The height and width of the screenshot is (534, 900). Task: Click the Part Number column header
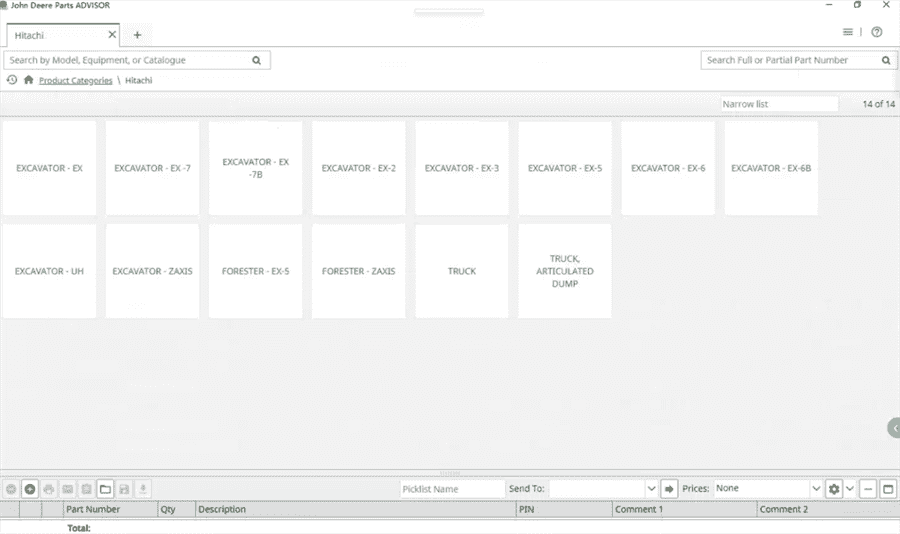click(x=110, y=509)
